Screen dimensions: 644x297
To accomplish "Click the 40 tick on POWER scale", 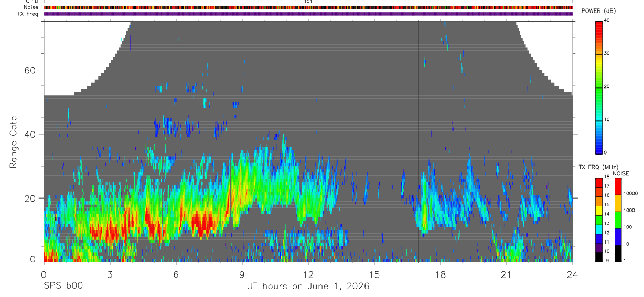I will pyautogui.click(x=607, y=21).
